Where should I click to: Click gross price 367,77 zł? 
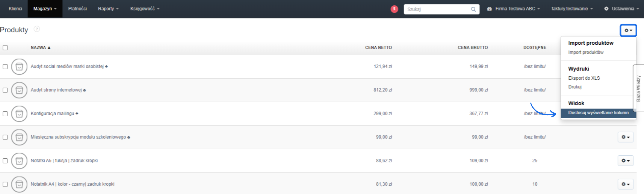pyautogui.click(x=478, y=114)
